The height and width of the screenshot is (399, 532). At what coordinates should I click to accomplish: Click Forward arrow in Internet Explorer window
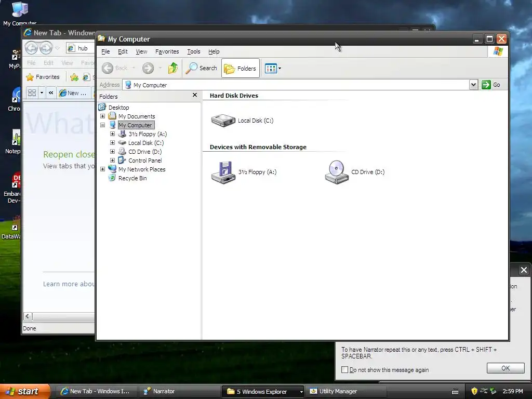tap(46, 48)
